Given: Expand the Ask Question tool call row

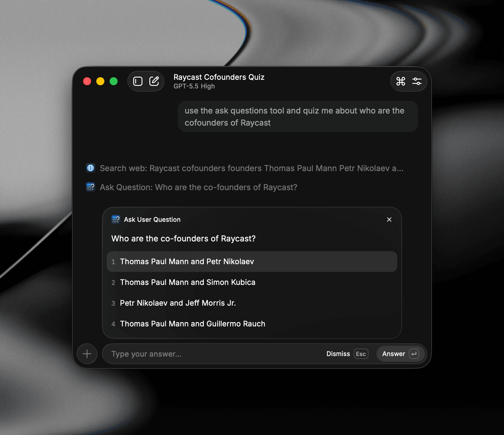Looking at the screenshot, I should click(192, 187).
